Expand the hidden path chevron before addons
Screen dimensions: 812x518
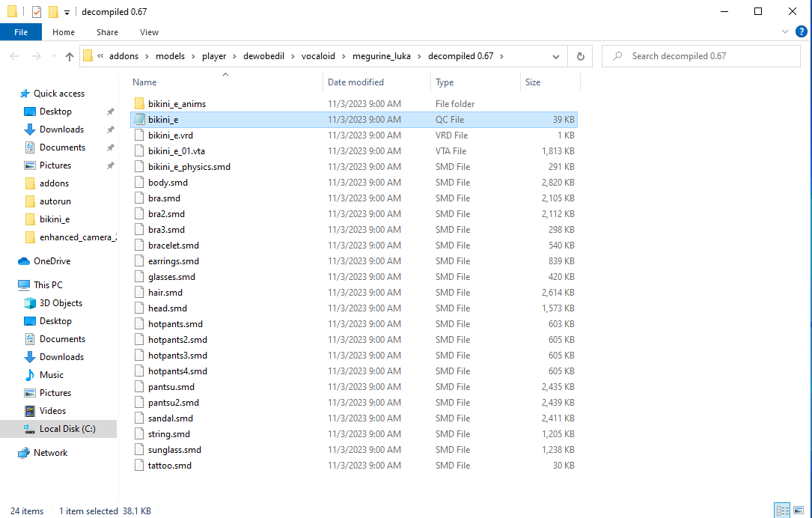coord(100,56)
